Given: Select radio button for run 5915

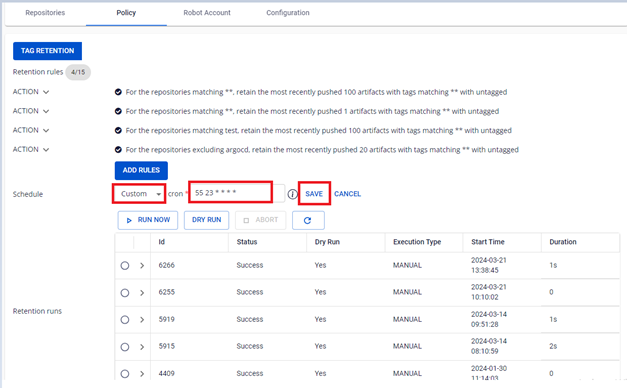Looking at the screenshot, I should click(x=125, y=347).
